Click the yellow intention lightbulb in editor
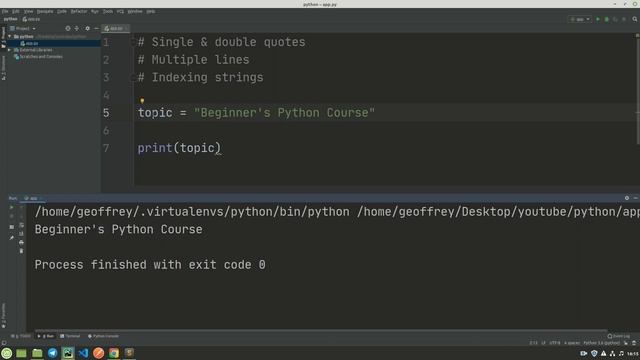The height and width of the screenshot is (360, 640). [142, 100]
